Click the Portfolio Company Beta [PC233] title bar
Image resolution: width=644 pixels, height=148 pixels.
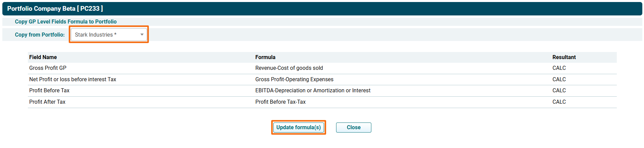[x=55, y=9]
